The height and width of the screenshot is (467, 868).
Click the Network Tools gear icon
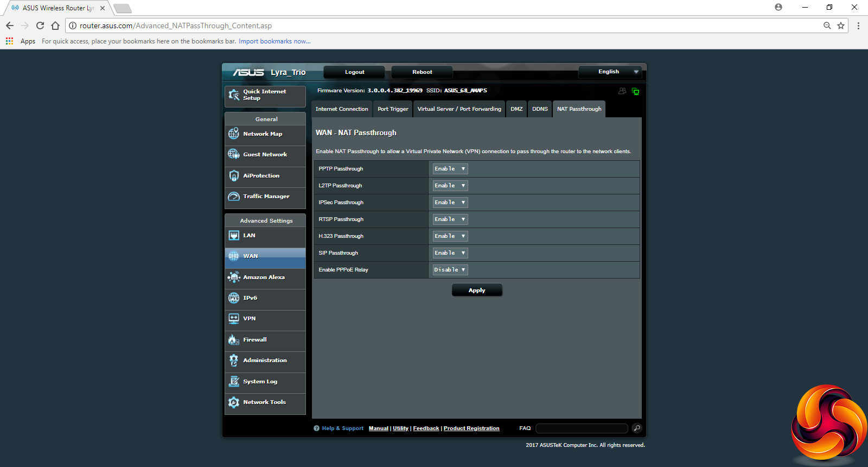234,402
